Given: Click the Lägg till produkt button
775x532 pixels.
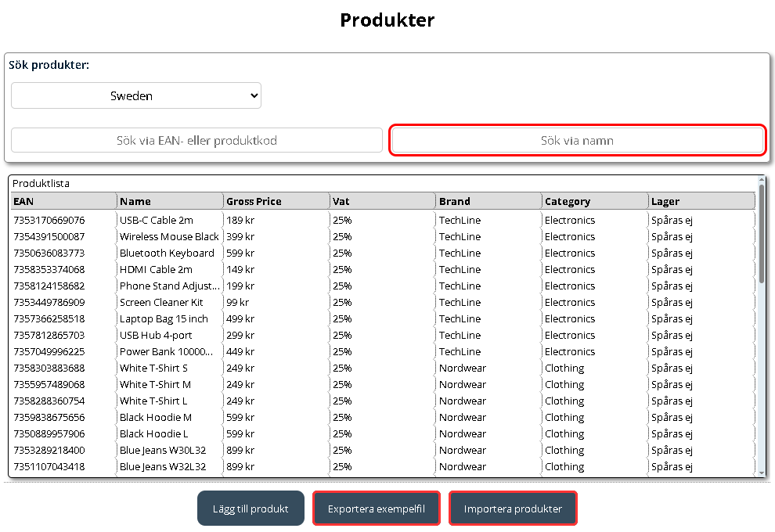Looking at the screenshot, I should [x=251, y=509].
